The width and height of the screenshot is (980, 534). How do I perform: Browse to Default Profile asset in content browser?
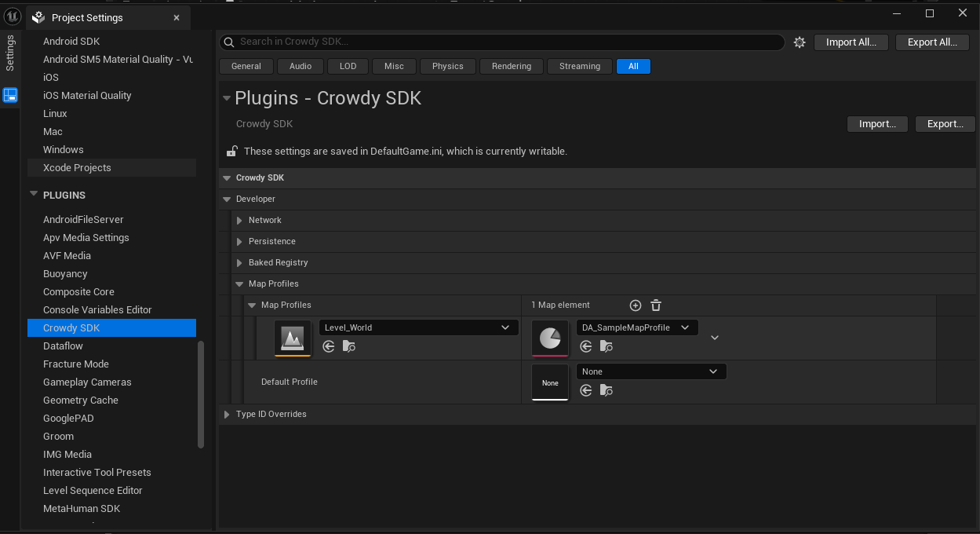(x=606, y=390)
